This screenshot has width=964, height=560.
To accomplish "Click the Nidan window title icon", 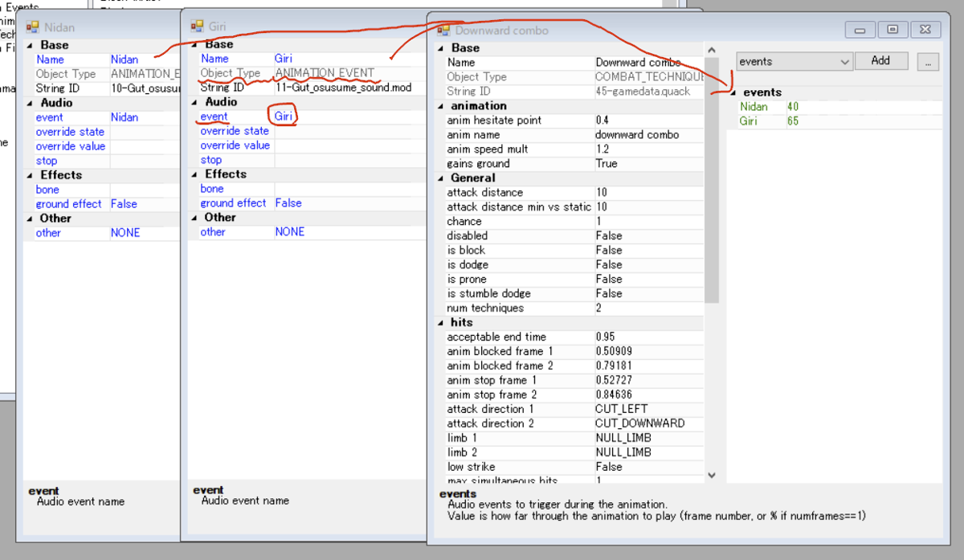I will click(x=33, y=27).
